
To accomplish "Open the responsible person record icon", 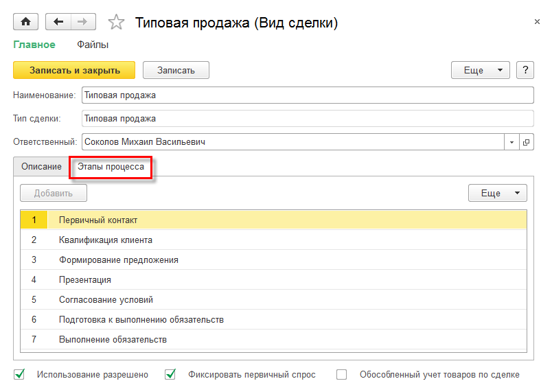I will point(527,142).
